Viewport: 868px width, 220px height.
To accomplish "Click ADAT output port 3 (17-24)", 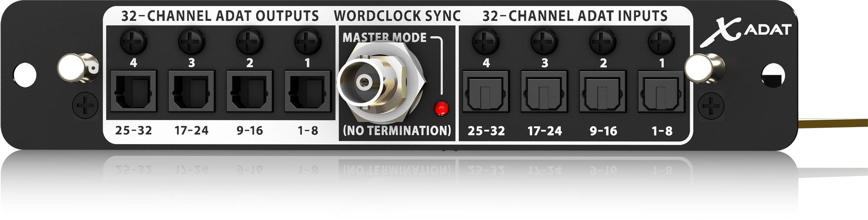I will (191, 92).
